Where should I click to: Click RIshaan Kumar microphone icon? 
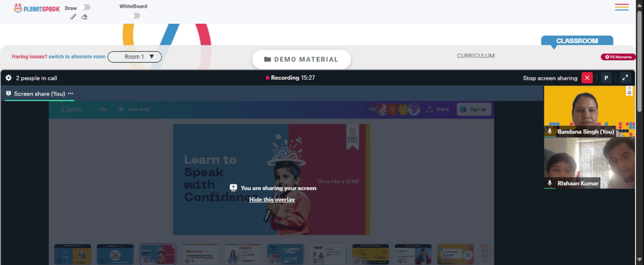[550, 183]
